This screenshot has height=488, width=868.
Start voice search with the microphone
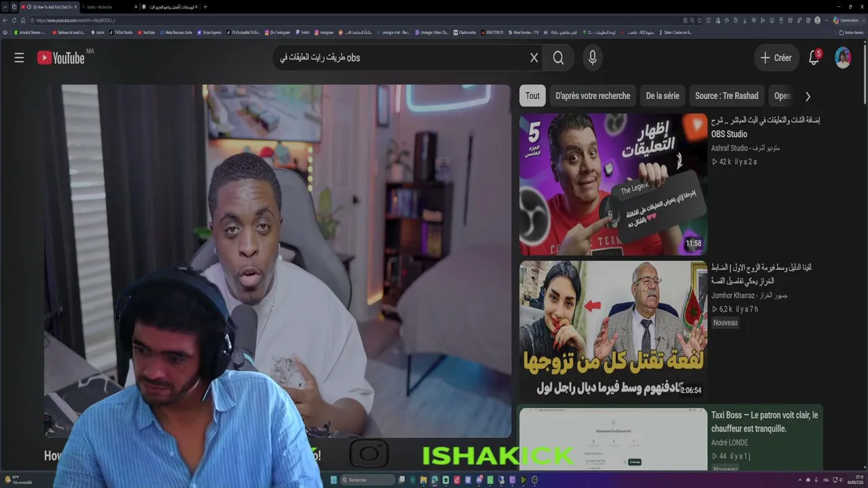[x=593, y=58]
